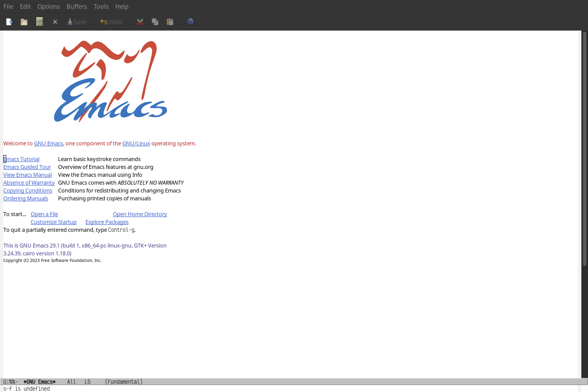This screenshot has height=392, width=588.
Task: Click the New File icon
Action: [x=9, y=21]
